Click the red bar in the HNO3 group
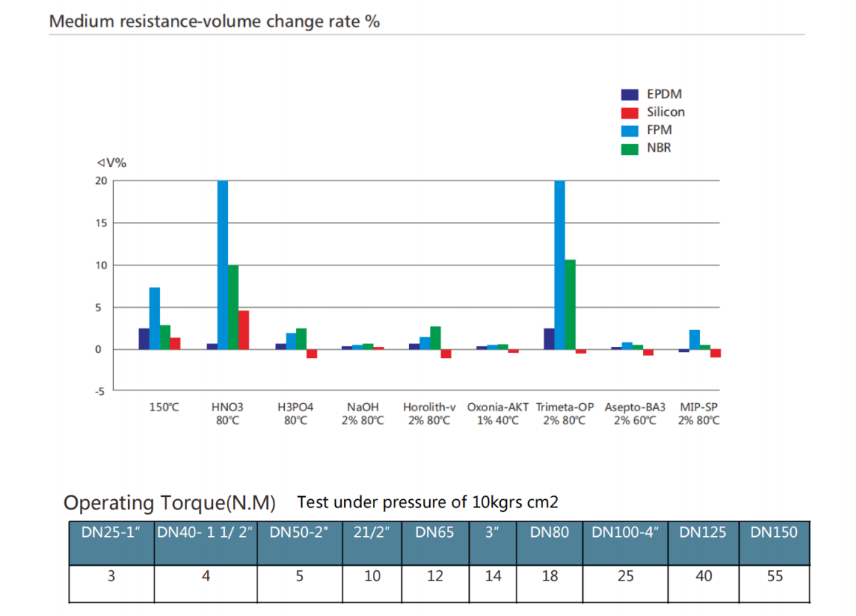The width and height of the screenshot is (856, 616). [243, 330]
